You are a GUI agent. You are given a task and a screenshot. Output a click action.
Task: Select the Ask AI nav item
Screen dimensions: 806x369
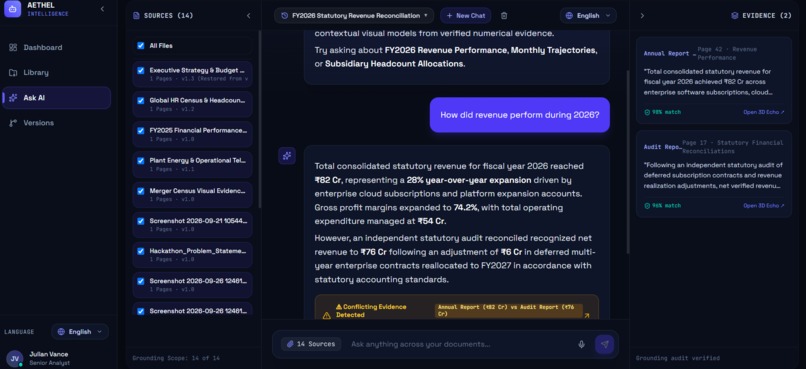(57, 98)
